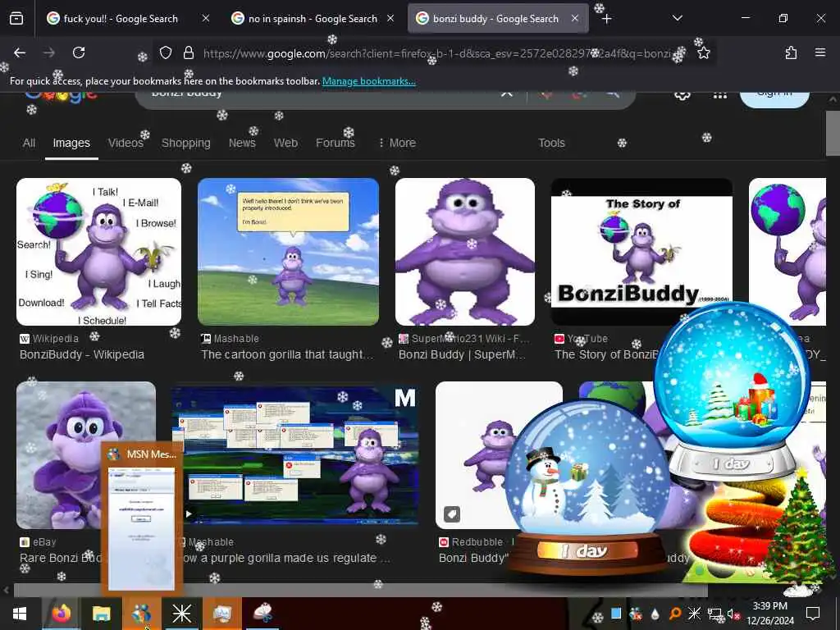The height and width of the screenshot is (630, 840).
Task: Switch to Forums results
Action: pos(336,143)
